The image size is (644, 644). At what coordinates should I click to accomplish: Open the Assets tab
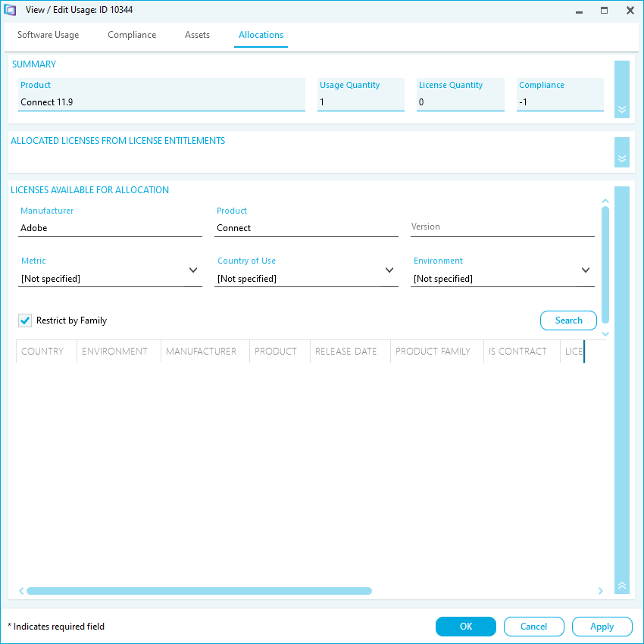[197, 35]
